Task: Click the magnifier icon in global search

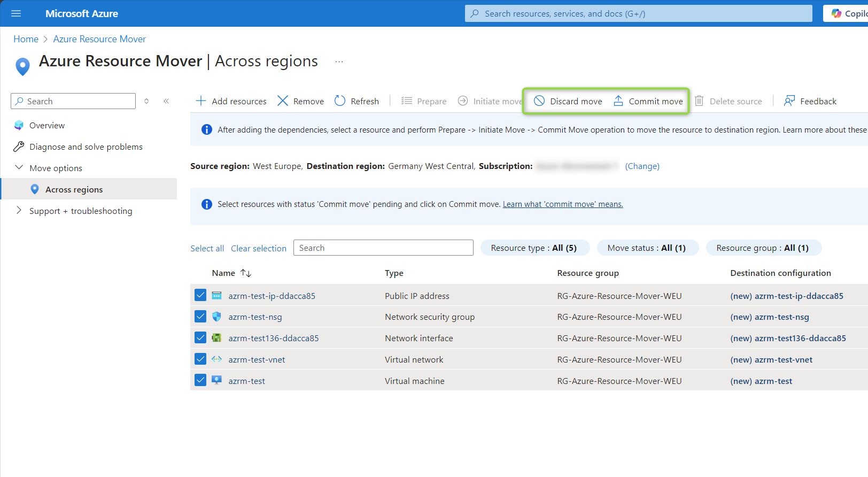Action: [x=475, y=13]
